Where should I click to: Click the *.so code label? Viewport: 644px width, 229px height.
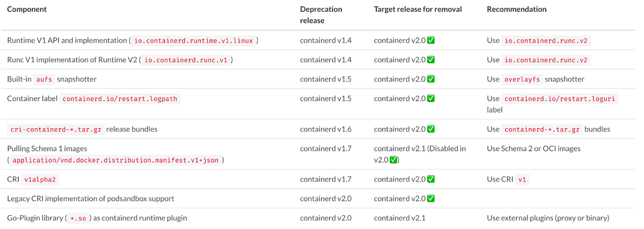(x=78, y=218)
